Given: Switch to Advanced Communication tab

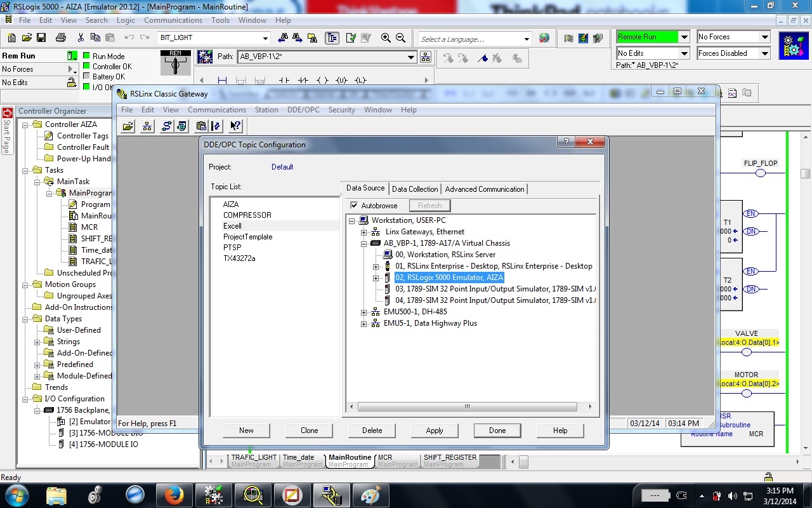Looking at the screenshot, I should tap(485, 189).
